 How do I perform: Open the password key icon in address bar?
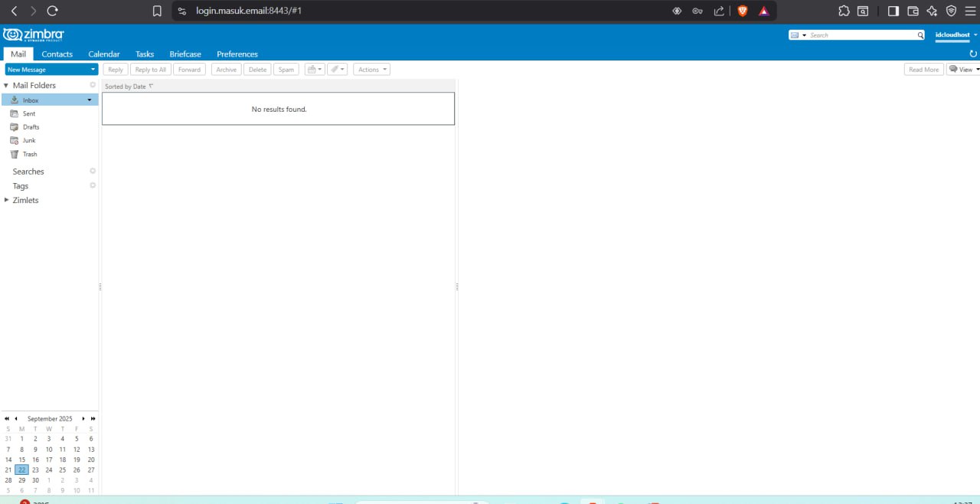(697, 11)
